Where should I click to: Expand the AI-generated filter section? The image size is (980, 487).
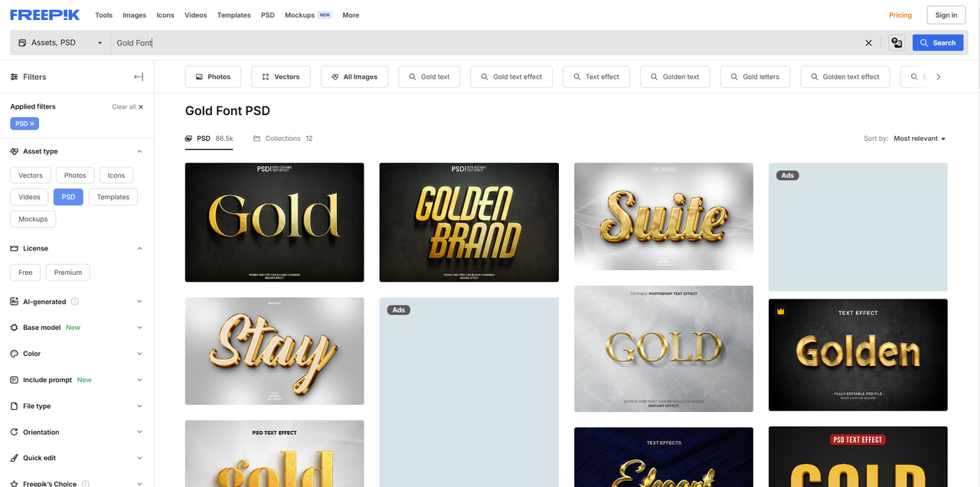[139, 302]
